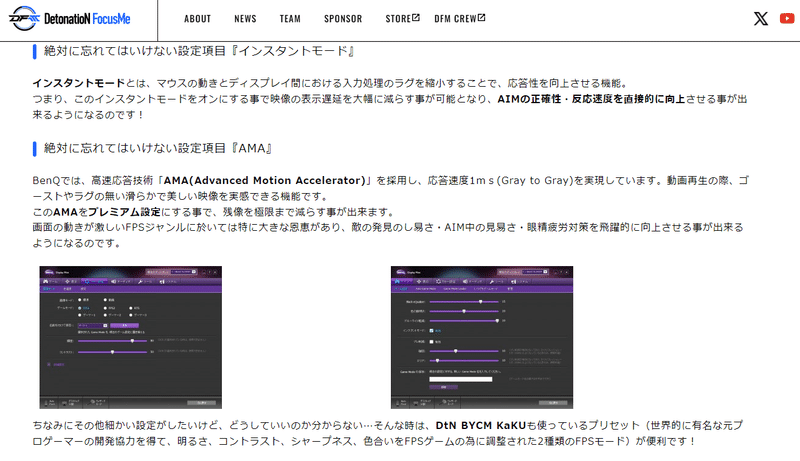Viewport: 800px width, 461px height.
Task: Enlarge the right BenQ settings screenshot
Action: coord(482,337)
